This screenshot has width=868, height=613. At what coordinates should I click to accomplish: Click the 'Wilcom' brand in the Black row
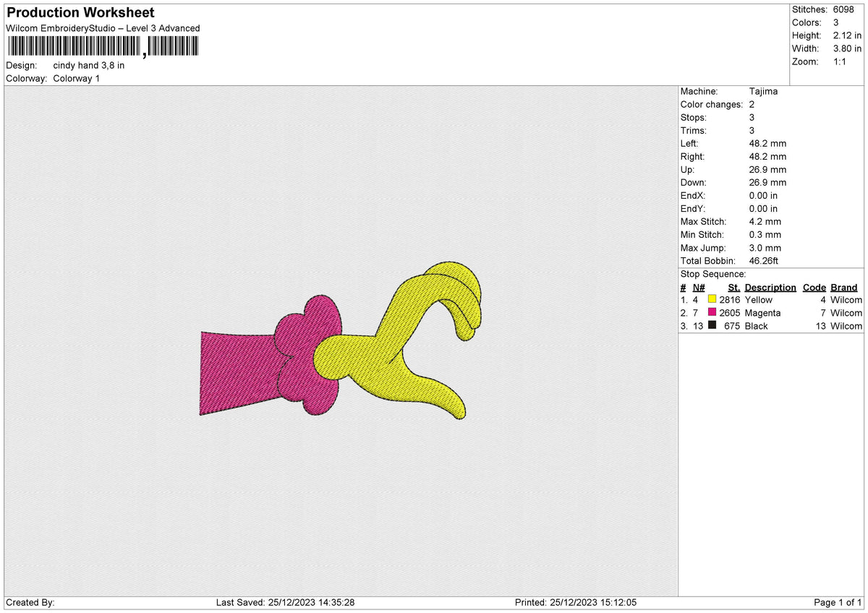[846, 326]
